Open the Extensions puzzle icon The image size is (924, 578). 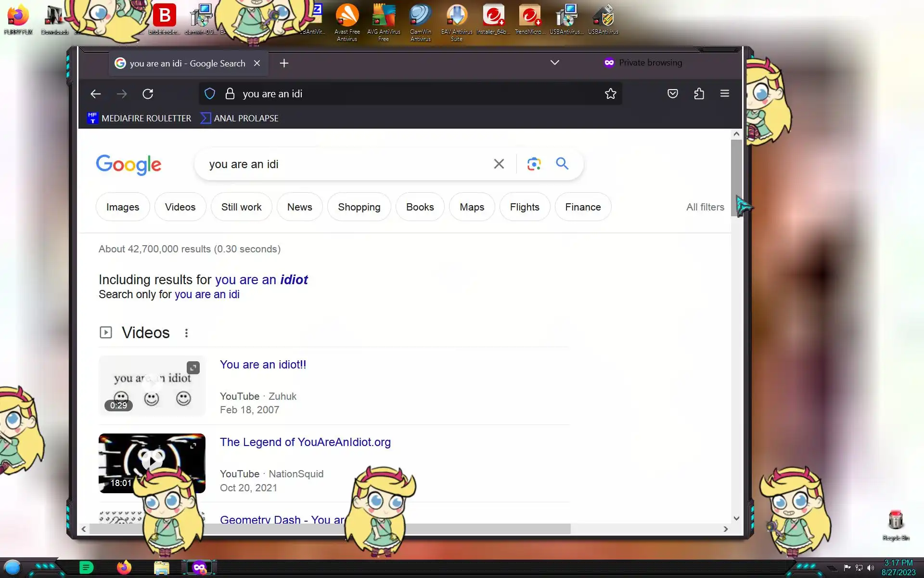[x=699, y=94]
